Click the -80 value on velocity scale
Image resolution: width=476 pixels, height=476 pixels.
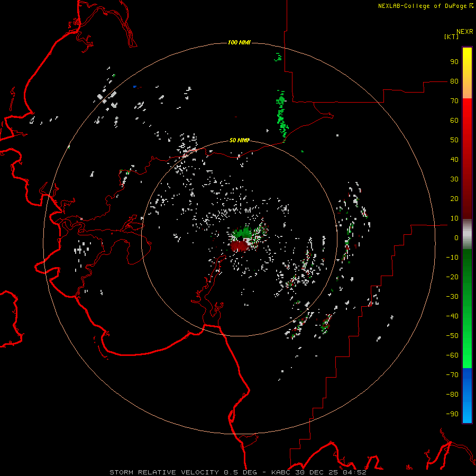tap(452, 395)
